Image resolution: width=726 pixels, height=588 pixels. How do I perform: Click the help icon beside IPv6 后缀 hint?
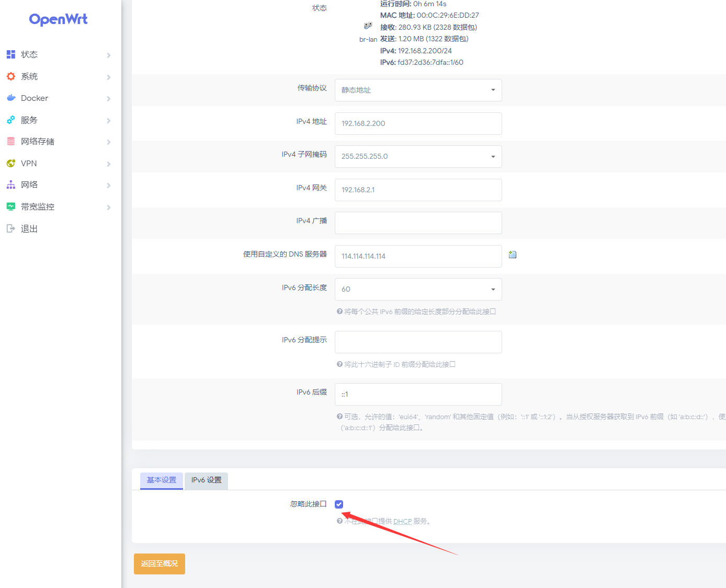(339, 417)
